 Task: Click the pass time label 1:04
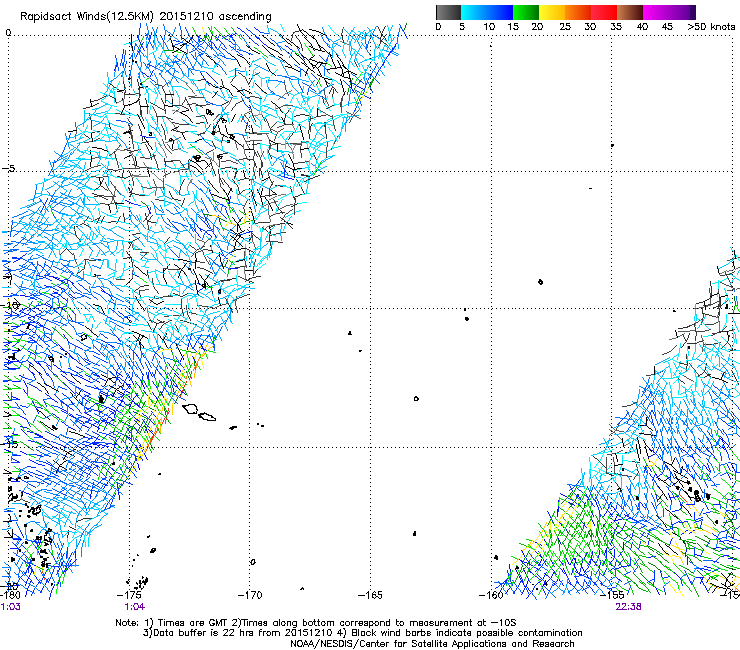135,607
